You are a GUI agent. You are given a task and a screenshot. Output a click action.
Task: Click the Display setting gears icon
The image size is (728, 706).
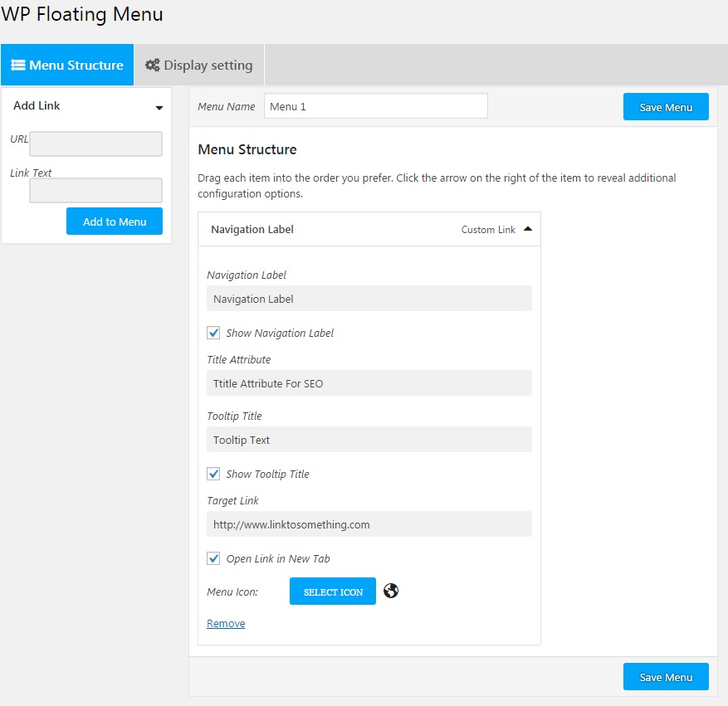point(153,65)
